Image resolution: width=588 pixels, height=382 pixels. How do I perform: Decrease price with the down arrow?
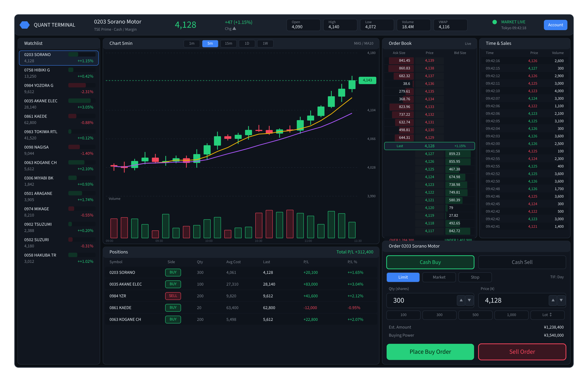tap(561, 300)
